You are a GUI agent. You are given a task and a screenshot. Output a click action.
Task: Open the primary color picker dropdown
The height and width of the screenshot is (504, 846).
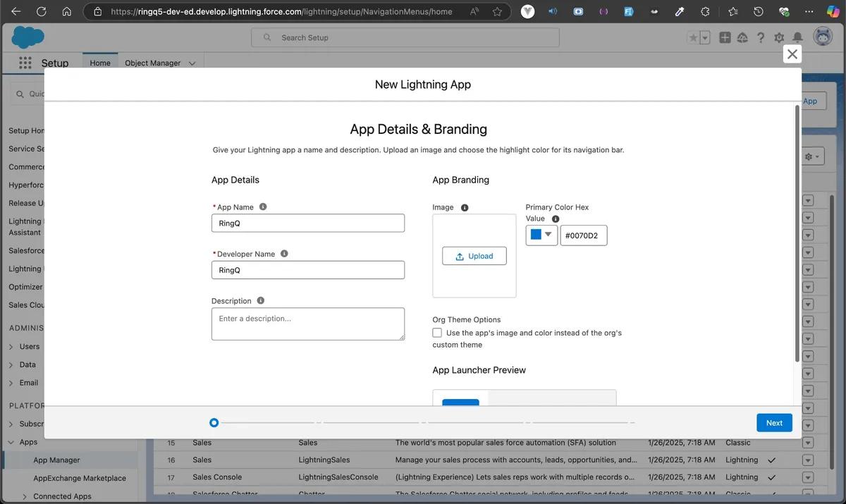pyautogui.click(x=541, y=235)
